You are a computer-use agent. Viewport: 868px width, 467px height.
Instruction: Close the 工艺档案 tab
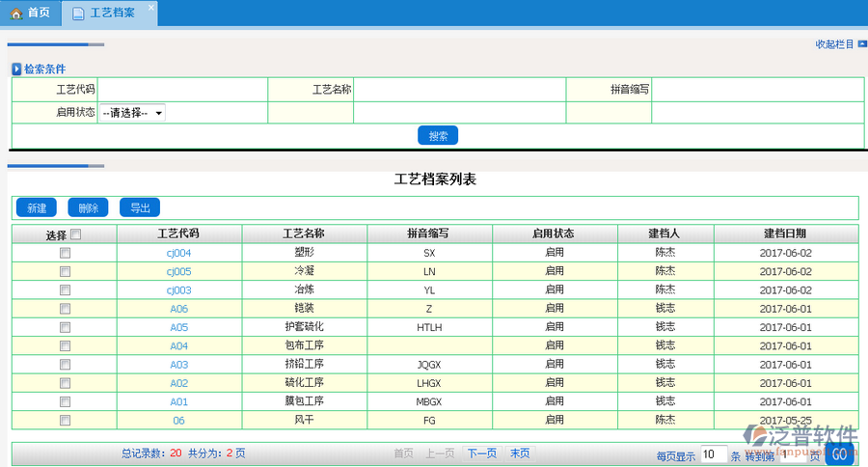pyautogui.click(x=150, y=8)
